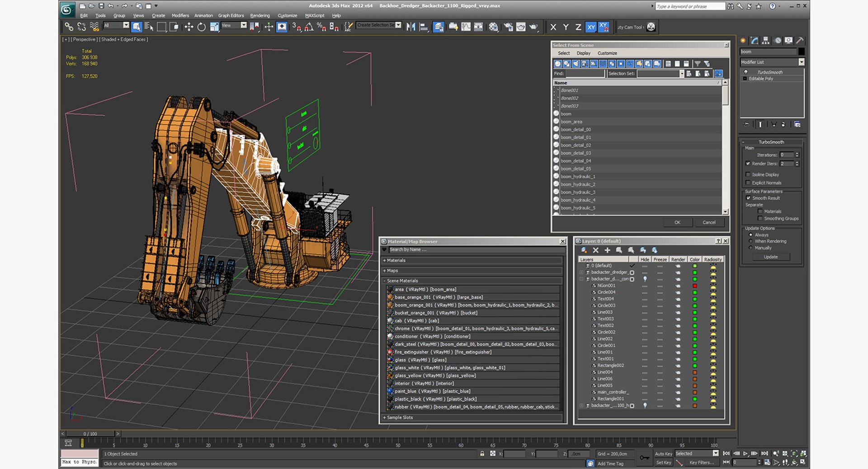
Task: Click the Mirror tool icon
Action: tap(410, 27)
